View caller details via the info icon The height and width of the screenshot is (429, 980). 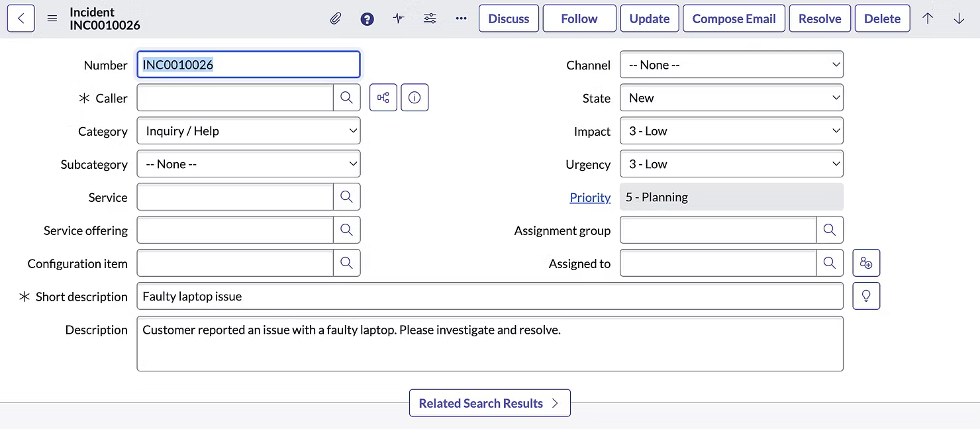415,97
